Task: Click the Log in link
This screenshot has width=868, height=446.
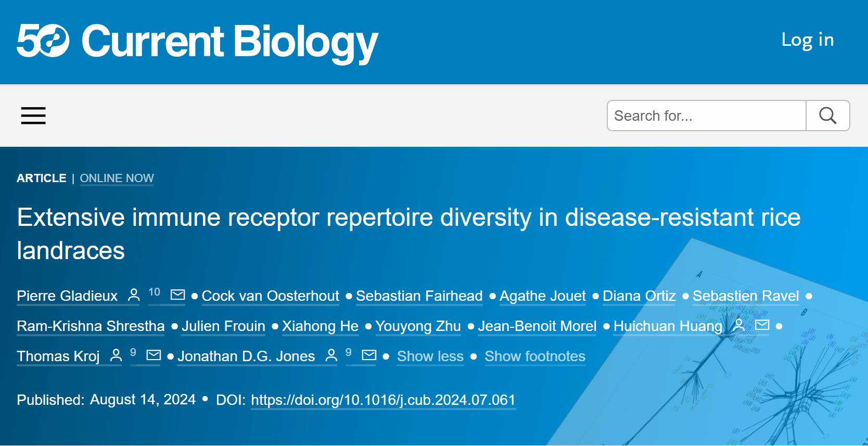Action: (808, 40)
